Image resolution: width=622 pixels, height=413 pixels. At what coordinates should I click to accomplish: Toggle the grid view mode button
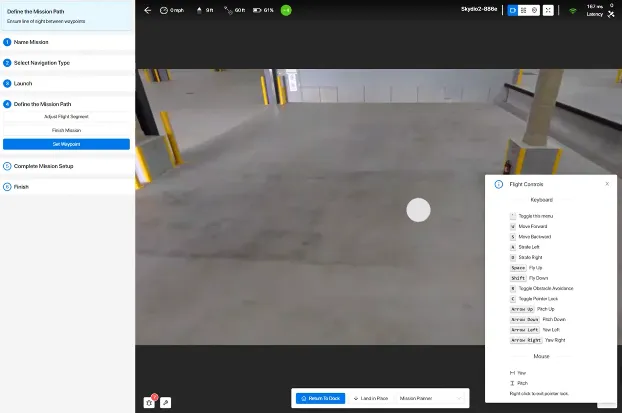click(523, 10)
